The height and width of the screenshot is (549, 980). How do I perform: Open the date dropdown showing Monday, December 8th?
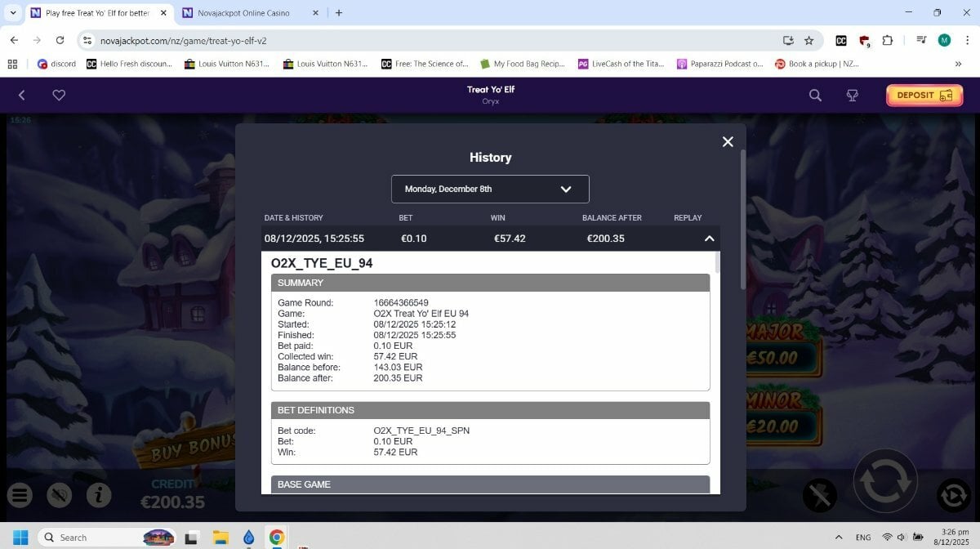click(490, 189)
